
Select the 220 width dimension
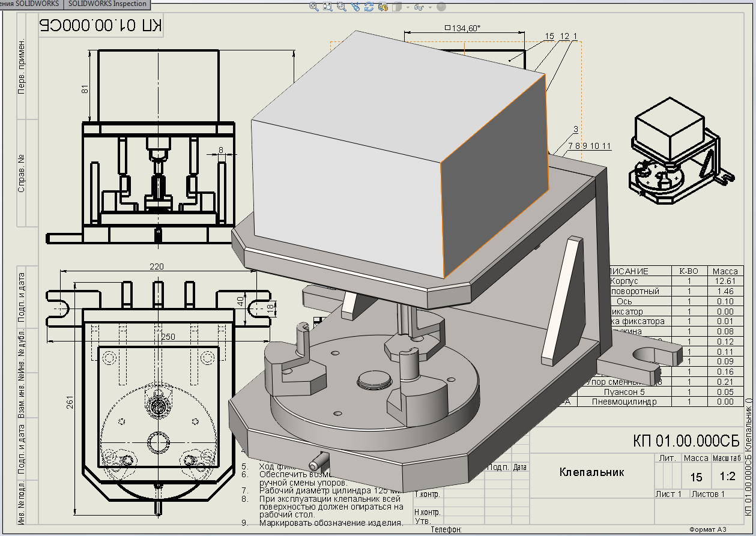pyautogui.click(x=156, y=266)
